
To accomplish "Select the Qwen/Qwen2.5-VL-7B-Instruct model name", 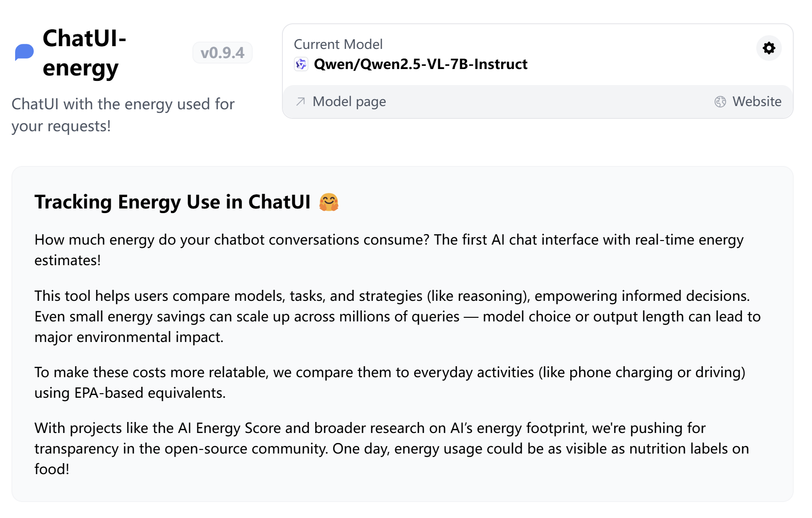I will tap(420, 64).
